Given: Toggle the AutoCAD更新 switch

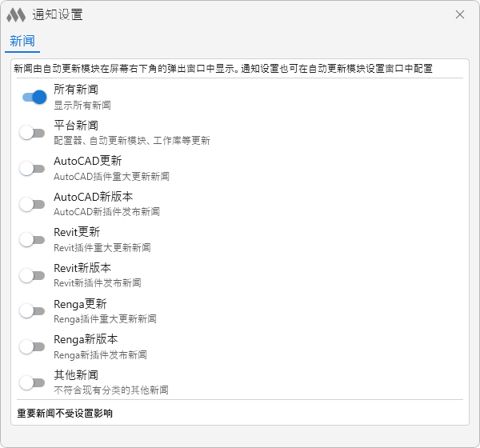Looking at the screenshot, I should pyautogui.click(x=32, y=169).
